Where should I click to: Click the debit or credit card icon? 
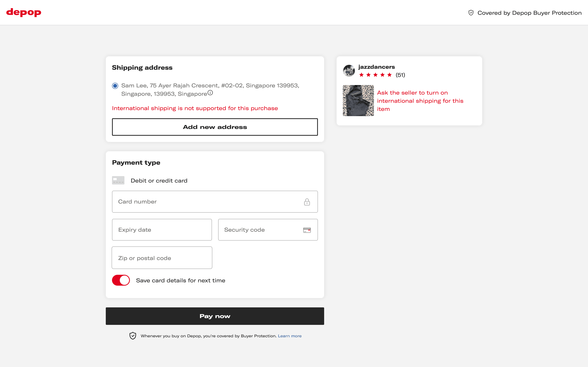[118, 180]
